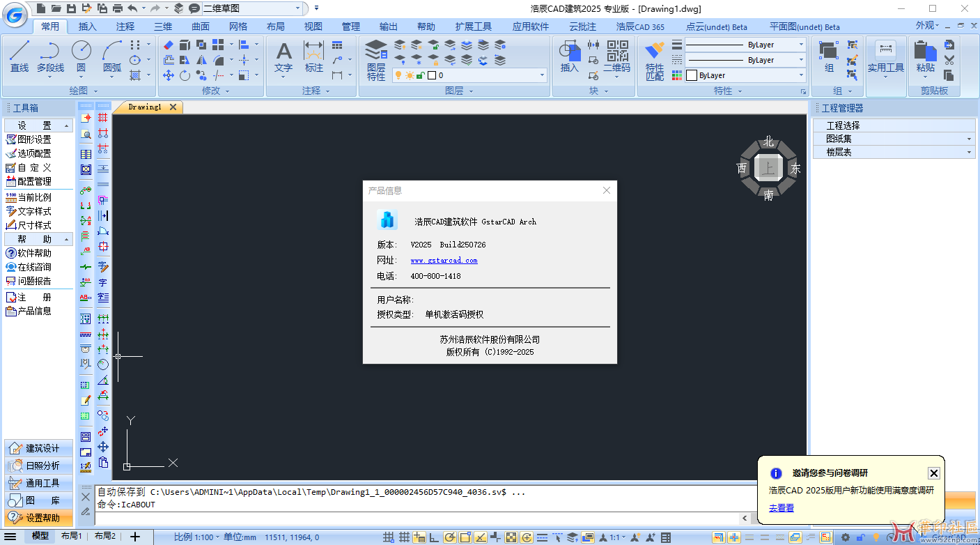
Task: Expand the 修改 ribbon panel
Action: pos(215,91)
